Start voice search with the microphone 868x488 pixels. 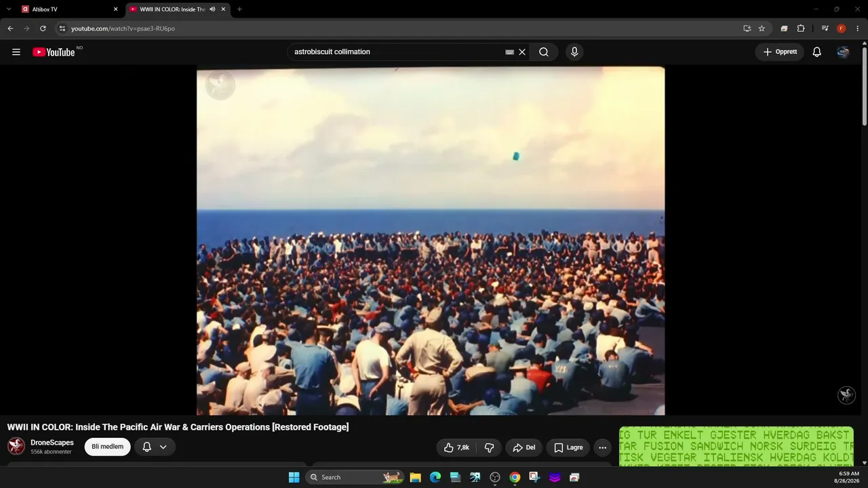pos(574,52)
